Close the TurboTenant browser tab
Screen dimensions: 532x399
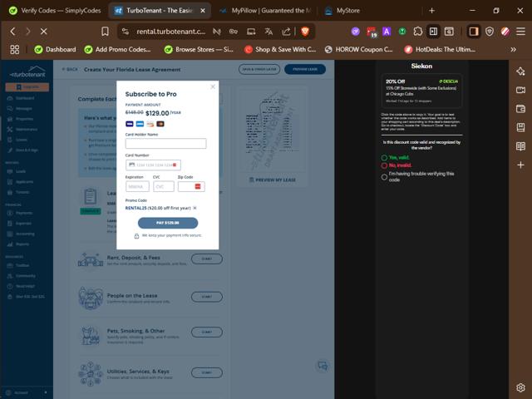coord(203,11)
